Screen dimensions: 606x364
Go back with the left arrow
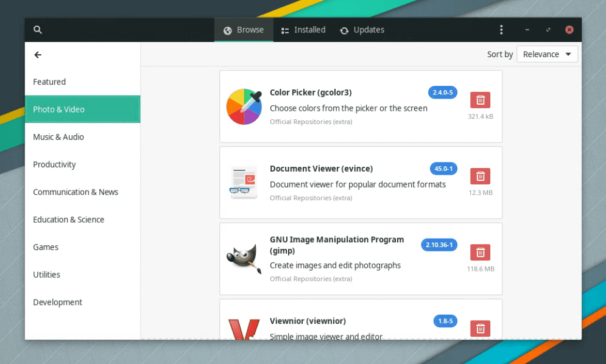[x=38, y=55]
